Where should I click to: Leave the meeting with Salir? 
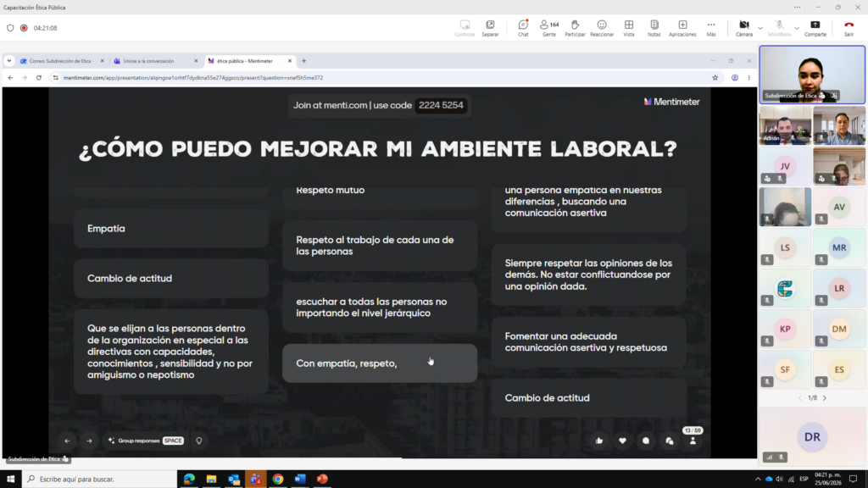849,28
